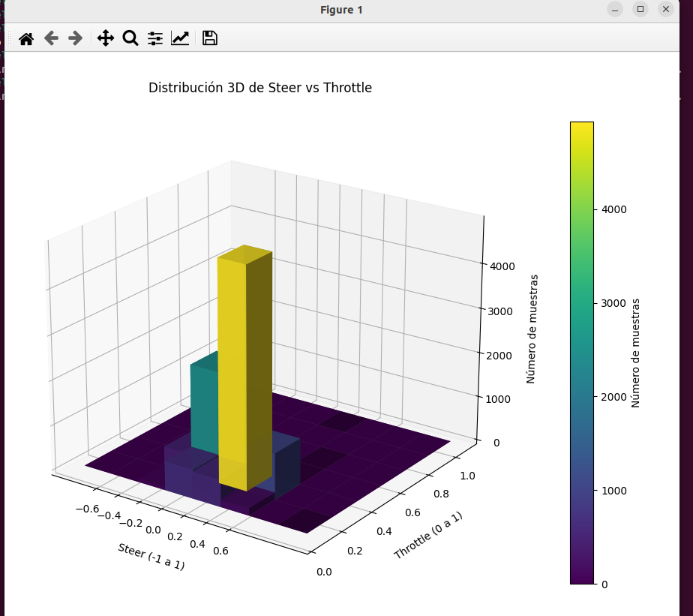Maximize the Figure 1 window
The image size is (693, 616).
(x=642, y=9)
